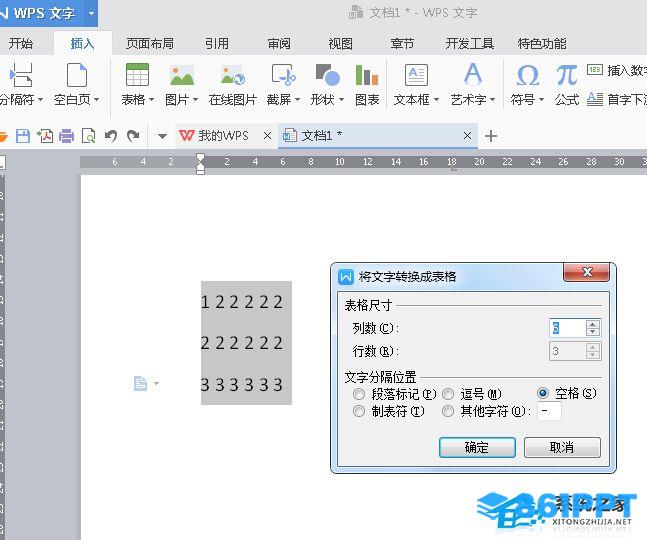The width and height of the screenshot is (647, 540).
Task: Select 空格 (Space) radio option
Action: coord(543,393)
